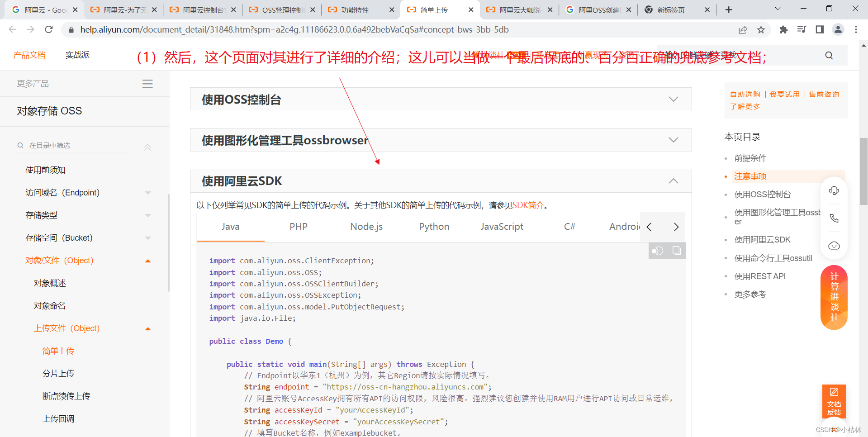
Task: Open the browser side panel icon
Action: [x=820, y=29]
